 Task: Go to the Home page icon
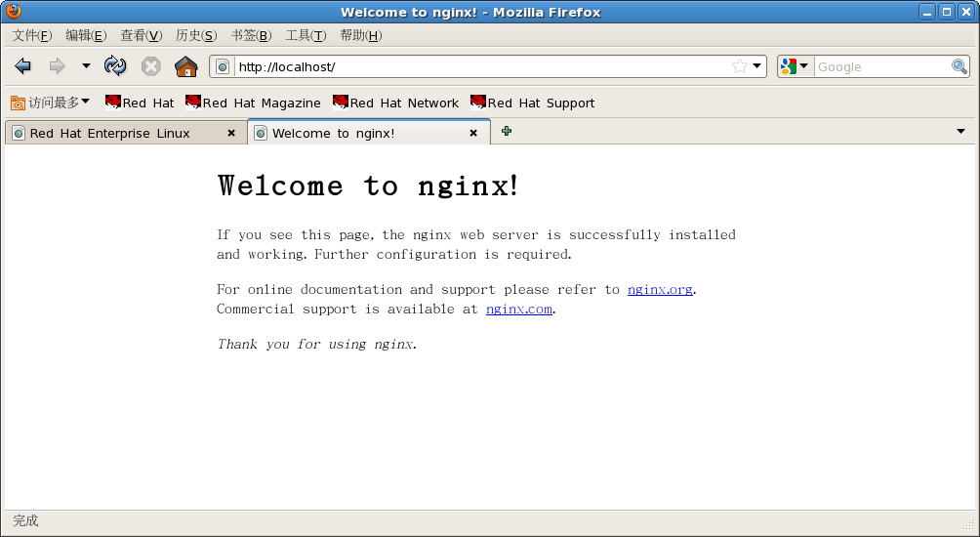tap(186, 66)
